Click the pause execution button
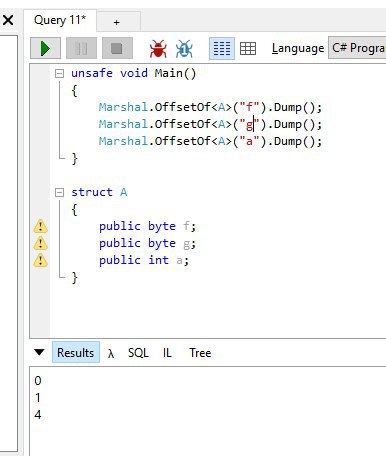The width and height of the screenshot is (386, 456). coord(81,48)
